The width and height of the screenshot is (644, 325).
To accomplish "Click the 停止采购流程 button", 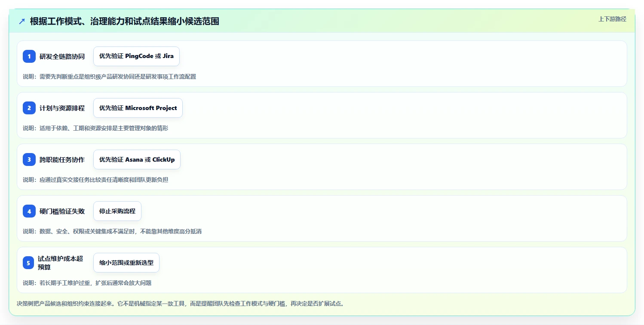I will (x=117, y=211).
